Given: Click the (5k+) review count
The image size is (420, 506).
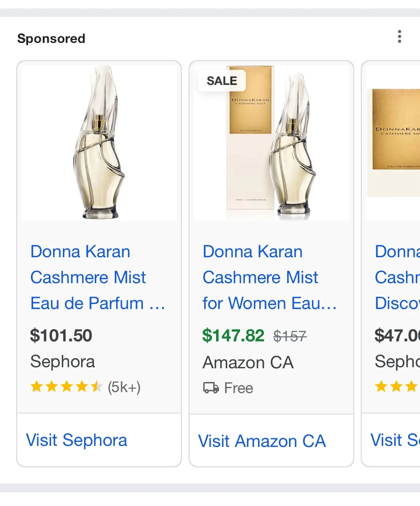Looking at the screenshot, I should tap(124, 387).
